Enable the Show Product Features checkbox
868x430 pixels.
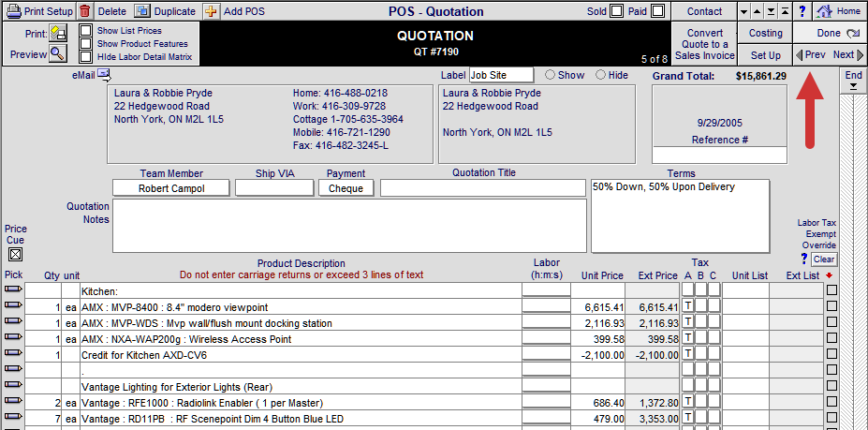(x=86, y=44)
